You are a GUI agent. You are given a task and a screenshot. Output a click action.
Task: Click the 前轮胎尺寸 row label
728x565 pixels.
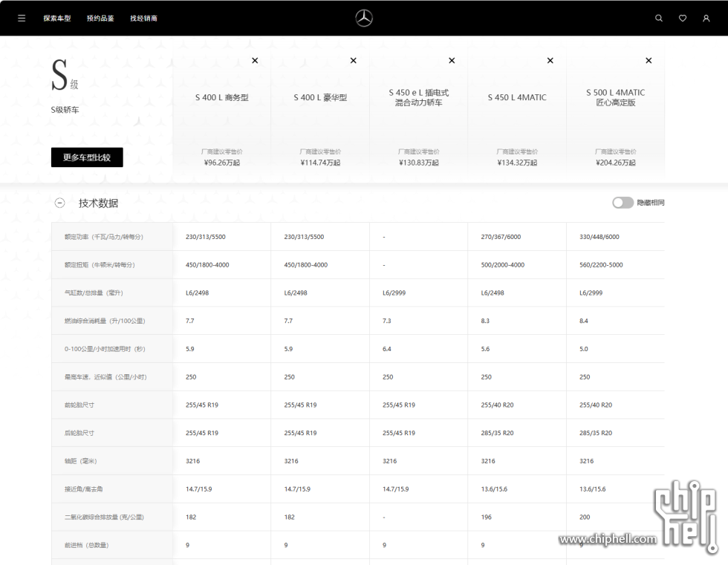[x=79, y=405]
